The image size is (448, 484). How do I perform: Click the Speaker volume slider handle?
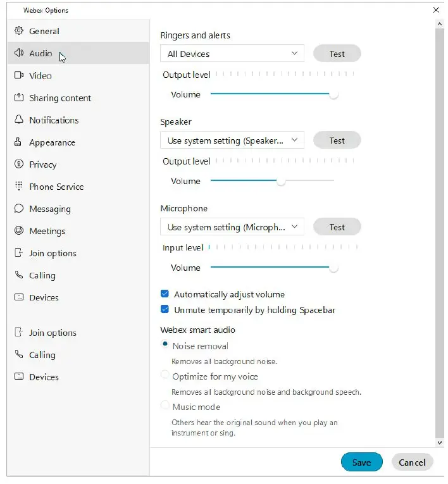click(x=281, y=181)
